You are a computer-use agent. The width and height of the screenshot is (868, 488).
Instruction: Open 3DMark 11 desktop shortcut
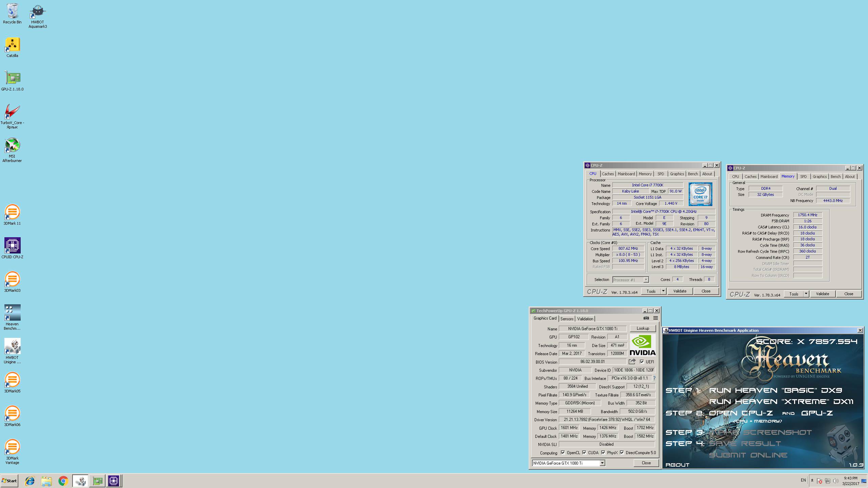click(12, 215)
